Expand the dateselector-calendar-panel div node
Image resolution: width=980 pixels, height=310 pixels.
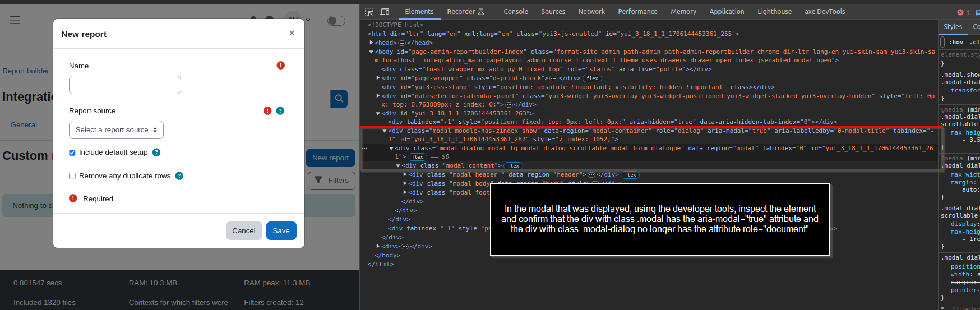(x=378, y=96)
